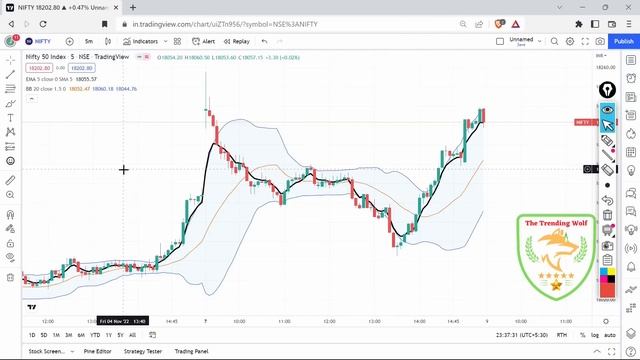Collapse the indicator legend arrow
Image resolution: width=640 pixels, height=360 pixels.
point(31,99)
